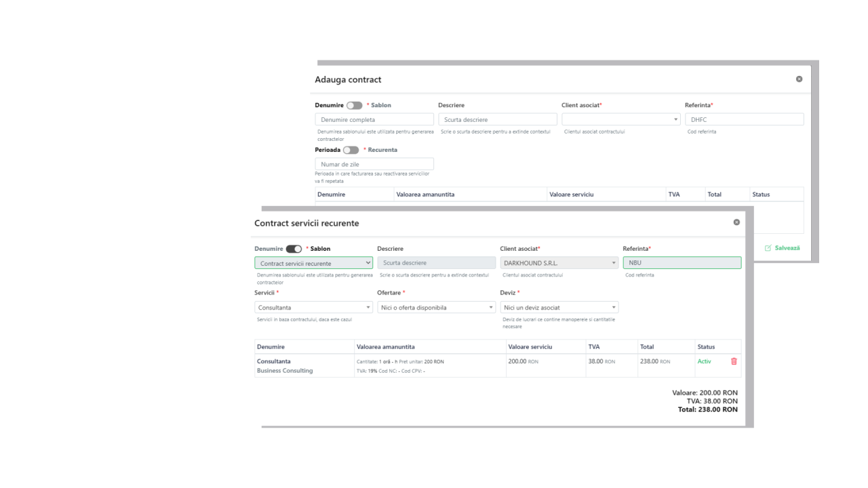Close the Adauga contract dialog
The width and height of the screenshot is (868, 488).
point(799,79)
